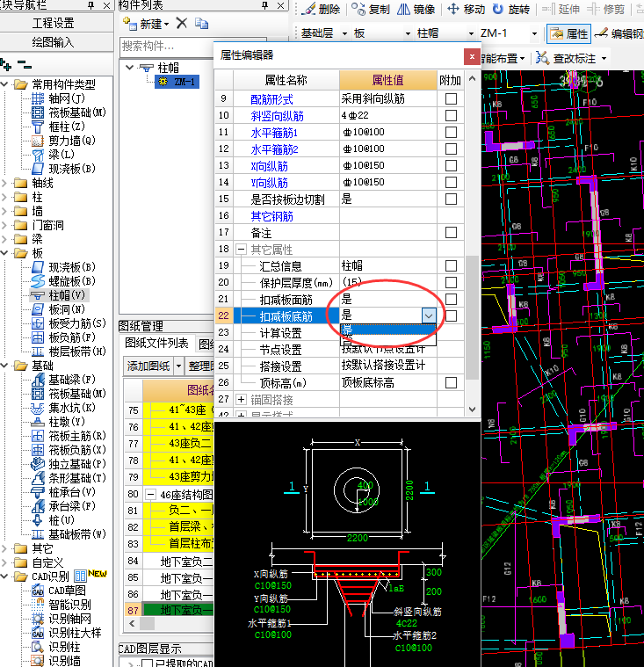Open the 柱帽 component type dropdown
The width and height of the screenshot is (644, 667).
point(471,33)
